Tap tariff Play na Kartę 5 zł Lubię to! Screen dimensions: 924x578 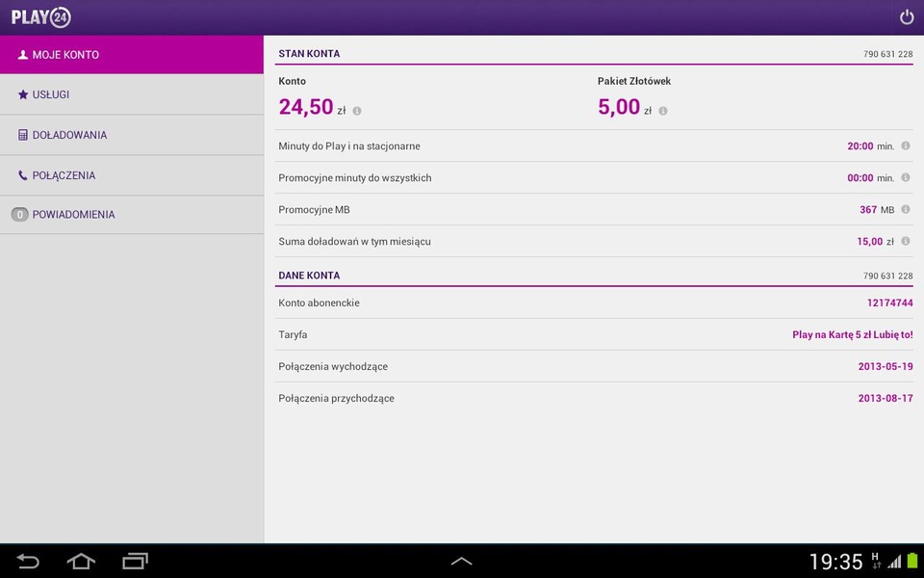pos(853,335)
